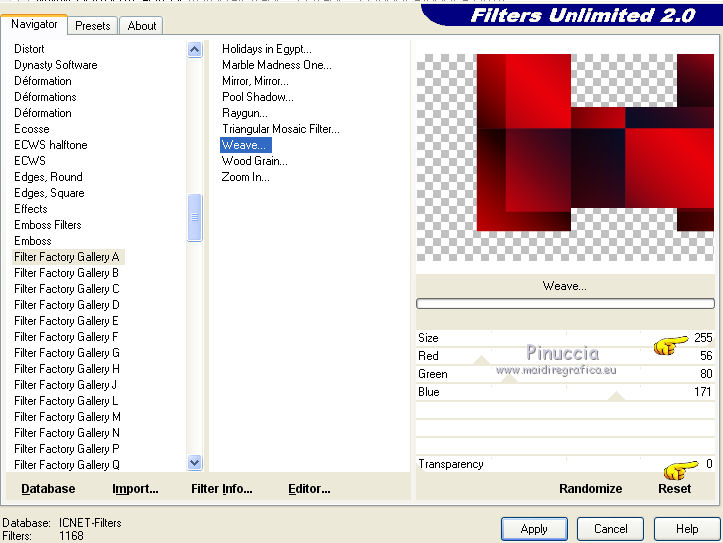Select the Déformations category
This screenshot has width=723, height=543.
click(x=45, y=97)
